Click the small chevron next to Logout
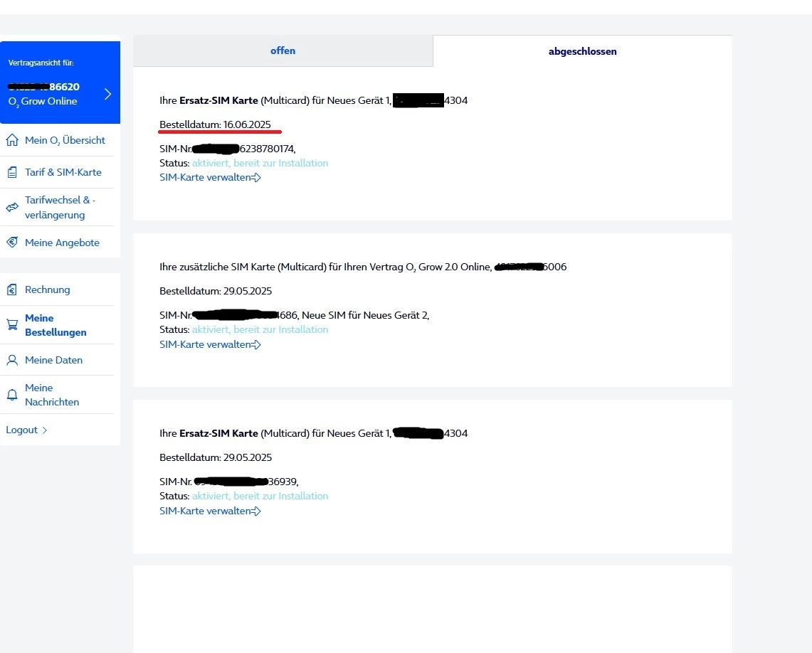The width and height of the screenshot is (812, 653). click(45, 430)
